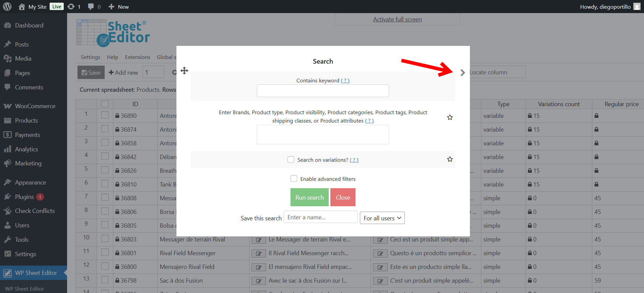Open the For all users dropdown
Viewport: 644px width, 293px height.
(382, 218)
